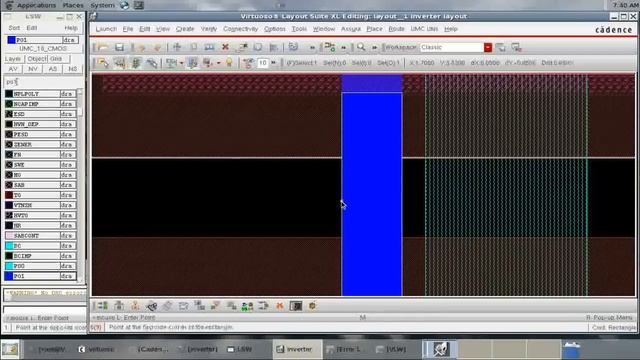Select the TG layer color swatch
This screenshot has width=640, height=360.
pos(9,195)
